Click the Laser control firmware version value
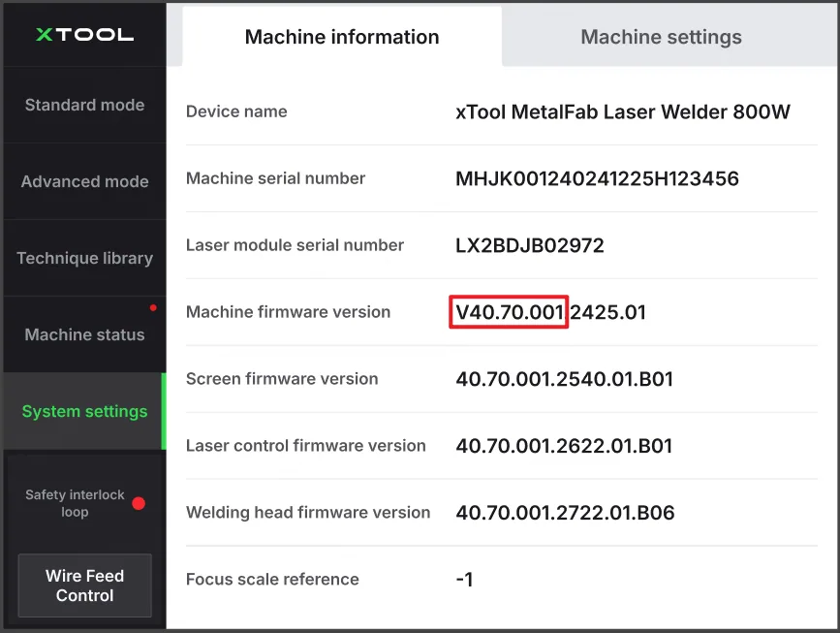The width and height of the screenshot is (840, 633). point(564,446)
